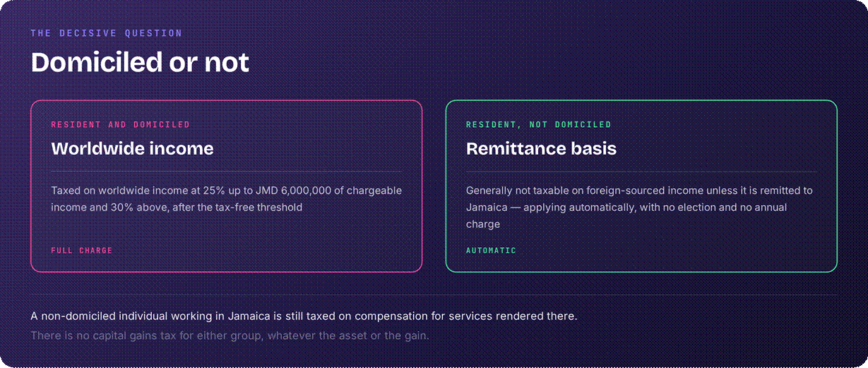
Task: Select the "THE DECISIVE QUESTION" eyebrow label
Action: pyautogui.click(x=107, y=33)
